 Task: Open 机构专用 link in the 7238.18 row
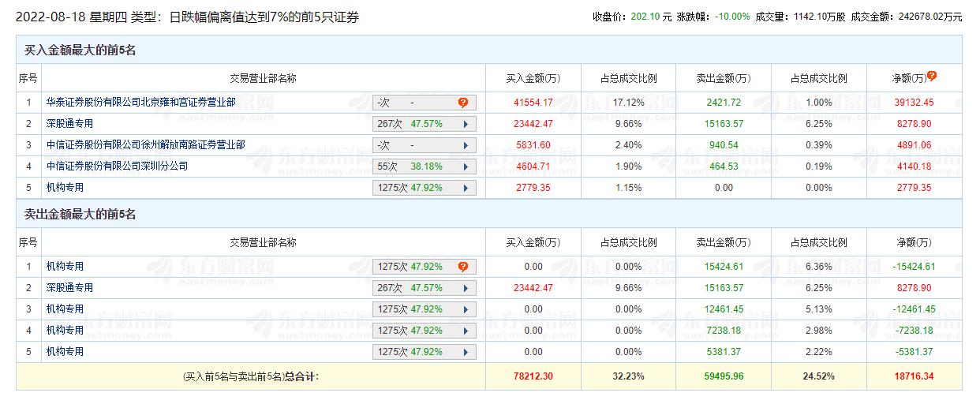(65, 331)
